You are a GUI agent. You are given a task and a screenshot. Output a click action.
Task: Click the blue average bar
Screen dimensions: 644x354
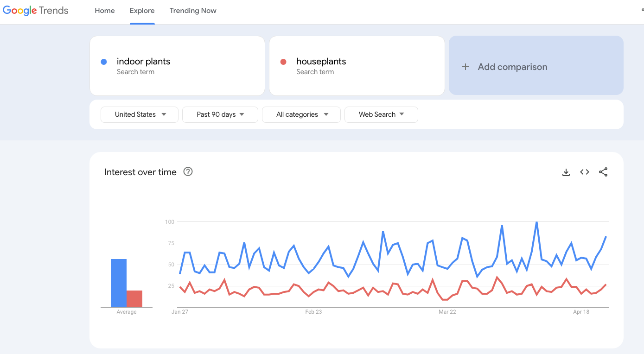[x=119, y=283]
